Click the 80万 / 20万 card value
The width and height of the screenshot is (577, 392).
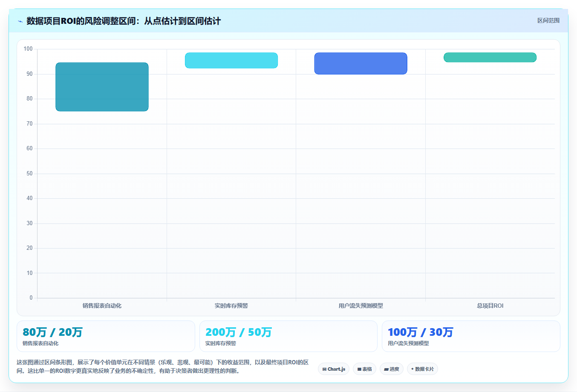coord(52,332)
